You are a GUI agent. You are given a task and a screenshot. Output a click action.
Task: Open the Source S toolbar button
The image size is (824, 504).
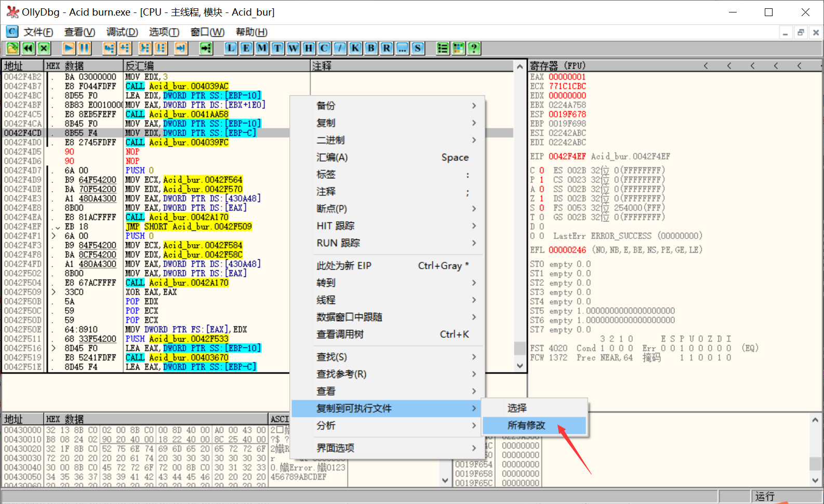[x=418, y=48]
